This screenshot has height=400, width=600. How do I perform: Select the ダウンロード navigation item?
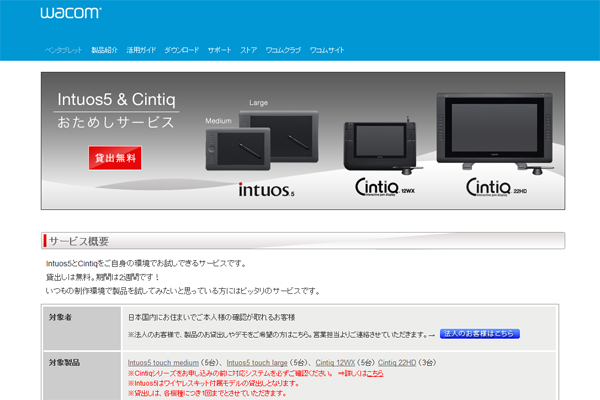182,50
